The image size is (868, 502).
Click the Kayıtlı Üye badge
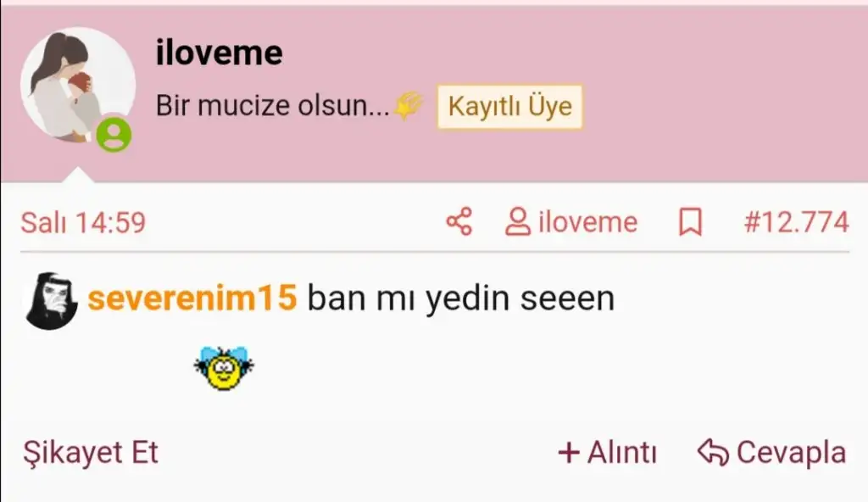pos(509,106)
